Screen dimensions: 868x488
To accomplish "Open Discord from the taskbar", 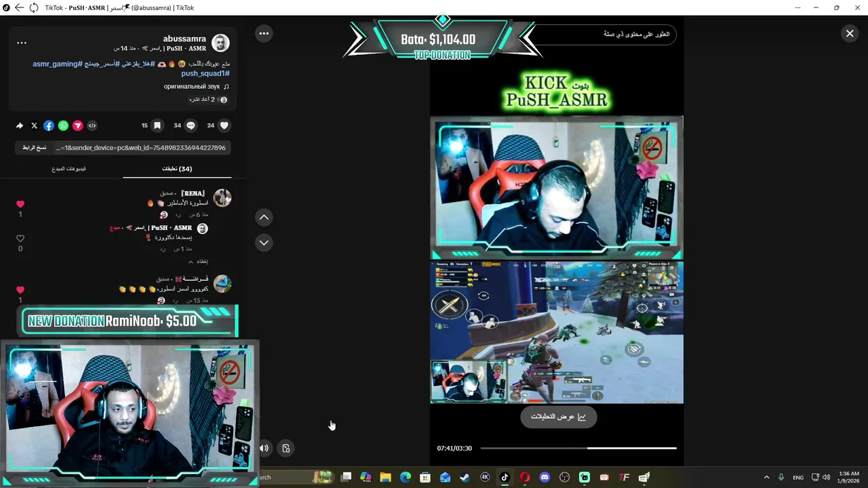I will pyautogui.click(x=545, y=477).
